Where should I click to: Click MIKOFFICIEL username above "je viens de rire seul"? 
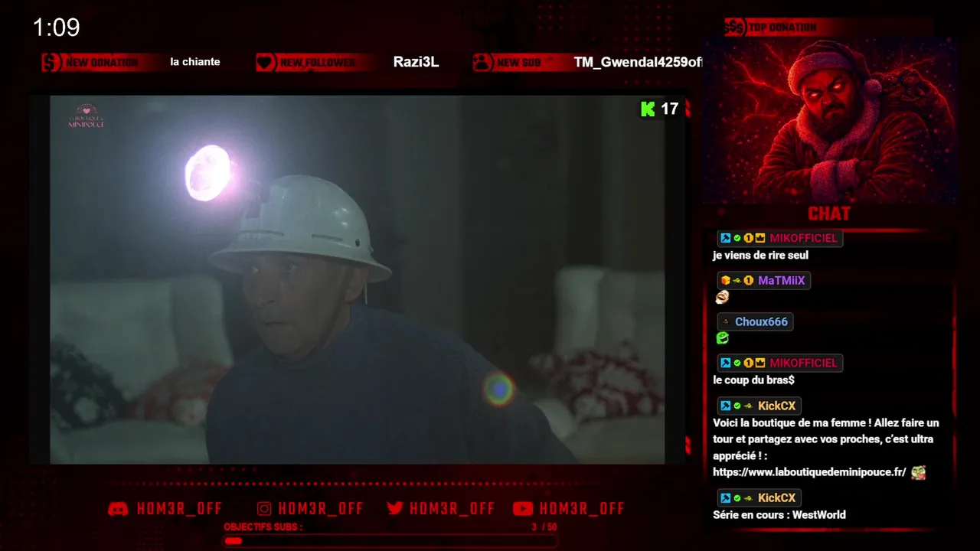[803, 238]
